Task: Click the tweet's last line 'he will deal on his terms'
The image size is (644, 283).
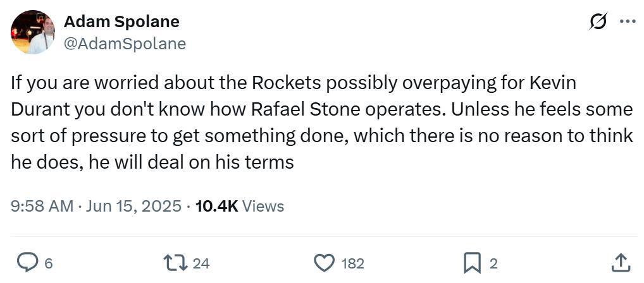Action: [x=191, y=162]
